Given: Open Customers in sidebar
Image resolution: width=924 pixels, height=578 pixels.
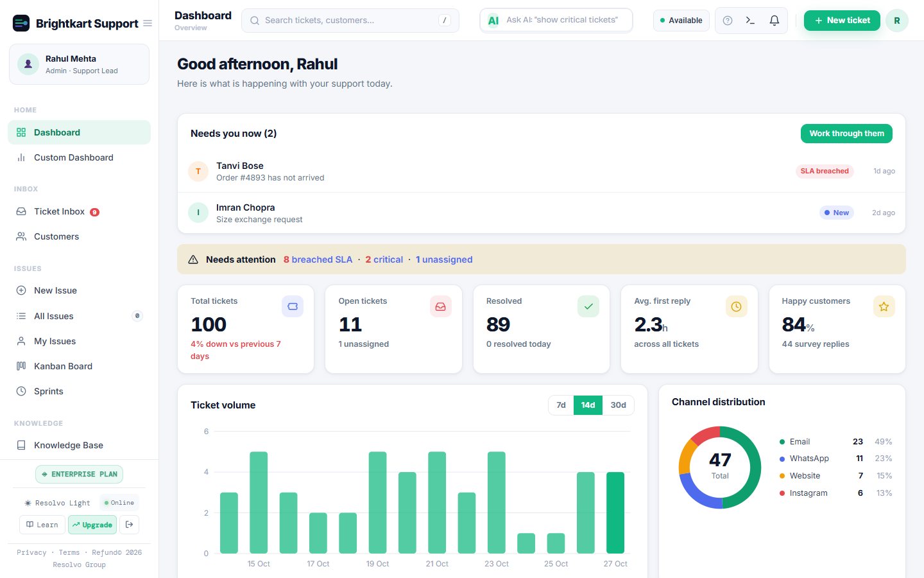Looking at the screenshot, I should point(79,236).
